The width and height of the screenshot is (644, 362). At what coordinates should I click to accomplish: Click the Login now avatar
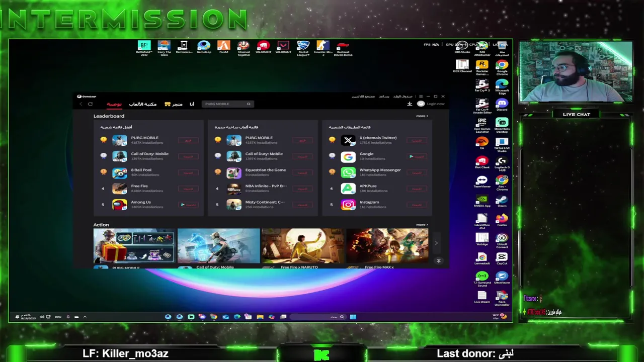coord(421,104)
